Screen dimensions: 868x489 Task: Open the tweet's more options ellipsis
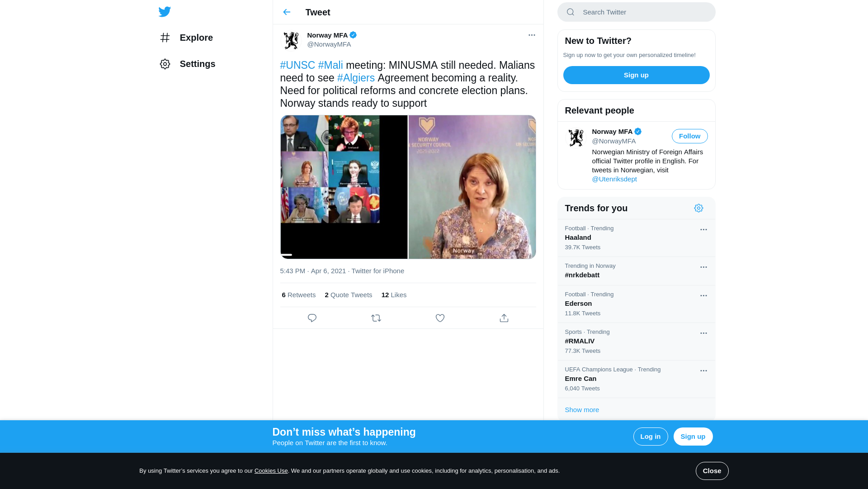(x=532, y=35)
